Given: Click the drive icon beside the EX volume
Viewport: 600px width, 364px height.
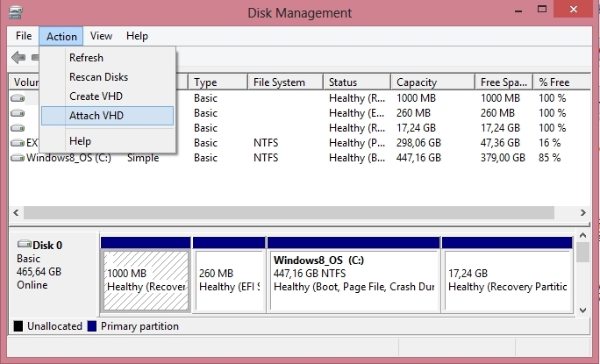Looking at the screenshot, I should click(x=18, y=143).
